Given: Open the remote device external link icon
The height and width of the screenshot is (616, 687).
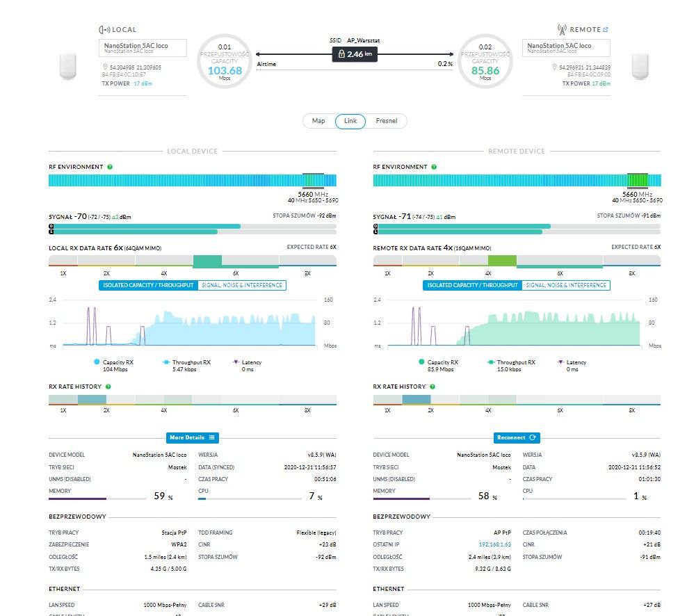Looking at the screenshot, I should coord(606,30).
